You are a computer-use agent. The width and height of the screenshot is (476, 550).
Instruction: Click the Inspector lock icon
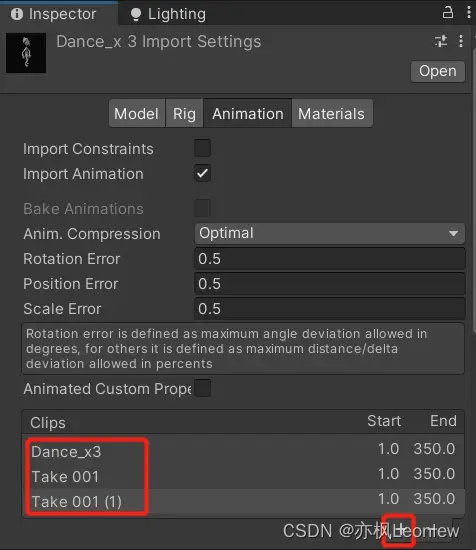pos(448,12)
